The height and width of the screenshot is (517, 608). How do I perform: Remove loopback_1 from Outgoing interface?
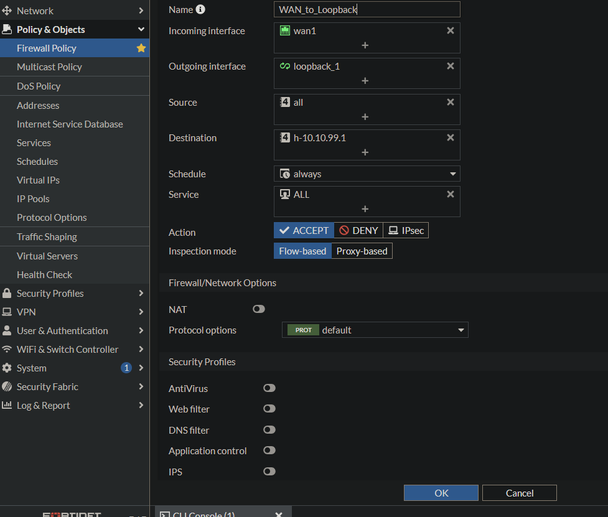coord(450,66)
